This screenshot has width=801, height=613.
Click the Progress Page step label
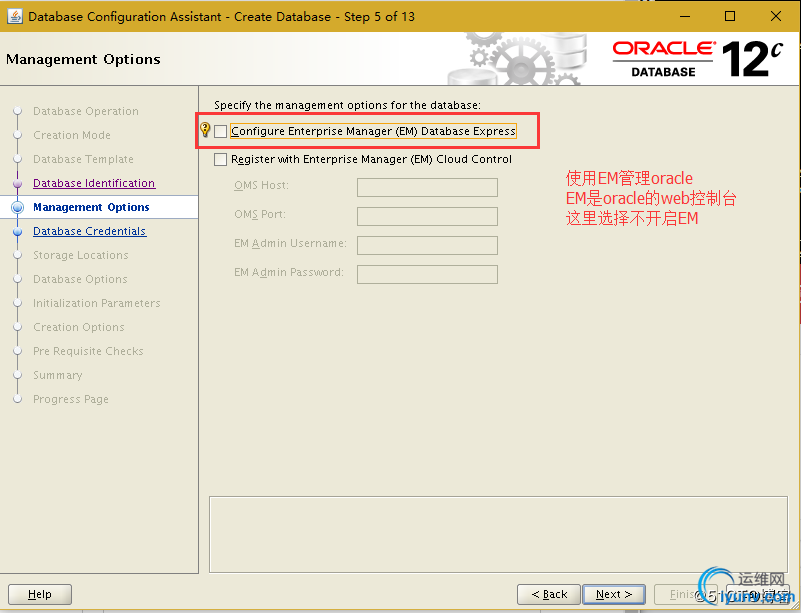(71, 399)
